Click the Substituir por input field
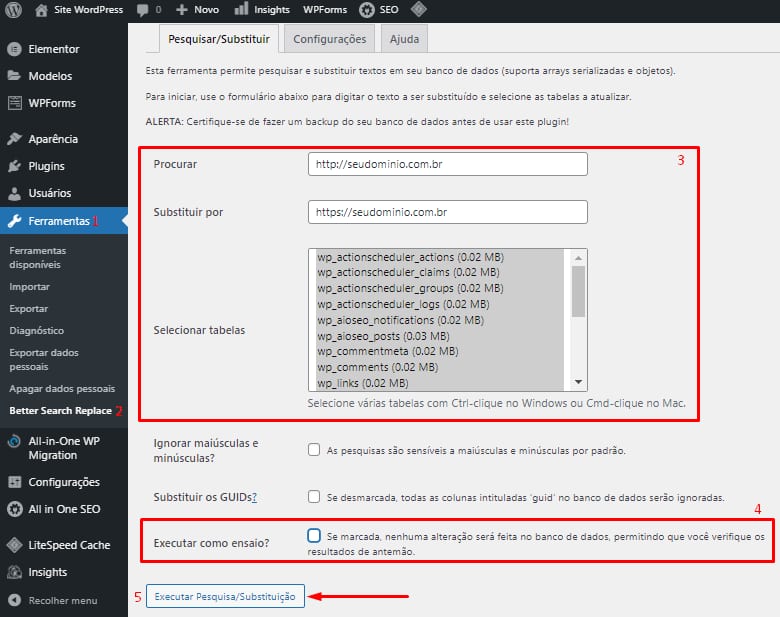The height and width of the screenshot is (617, 780). (448, 212)
